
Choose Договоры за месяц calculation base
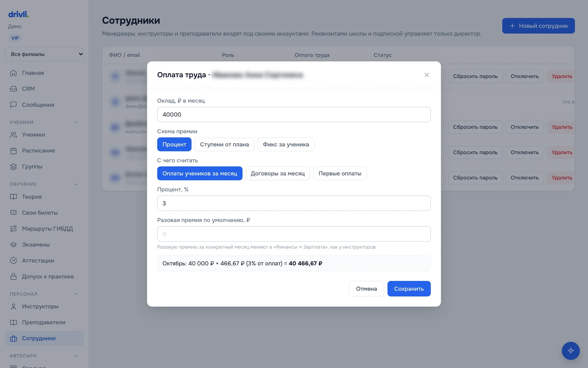[x=278, y=174]
